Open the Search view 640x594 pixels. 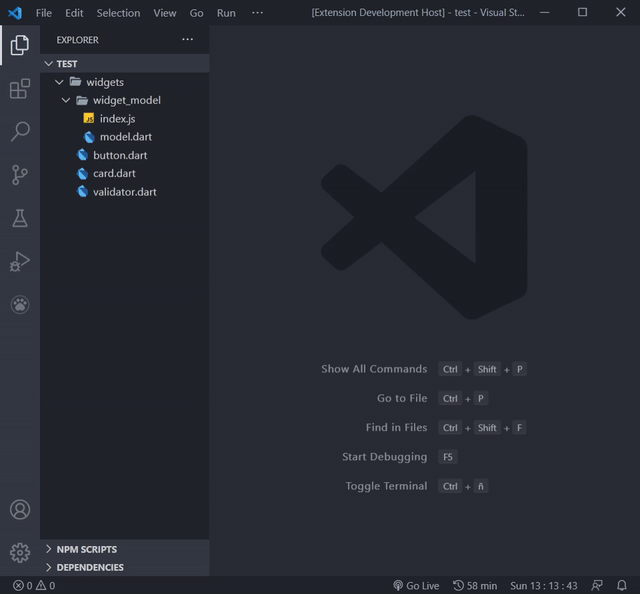(x=20, y=132)
